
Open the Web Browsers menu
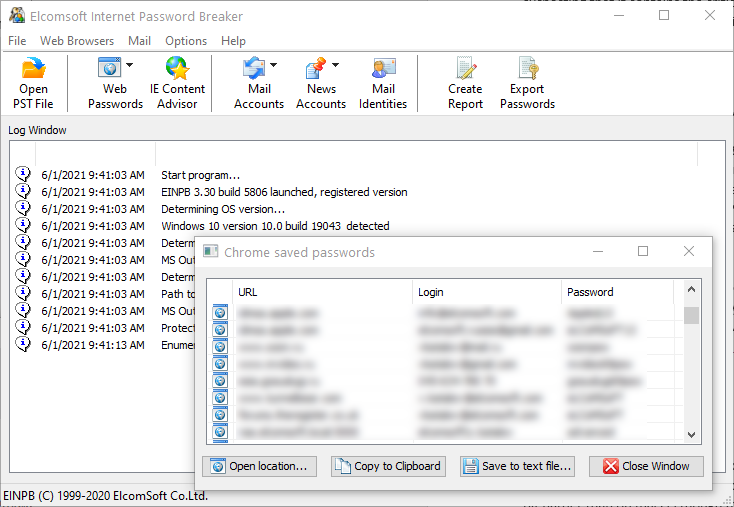tap(77, 41)
